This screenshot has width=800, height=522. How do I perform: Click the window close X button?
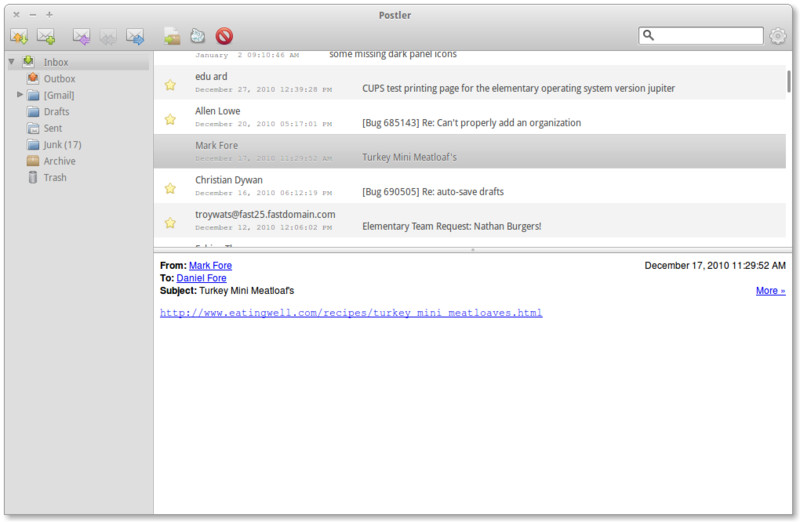point(16,14)
